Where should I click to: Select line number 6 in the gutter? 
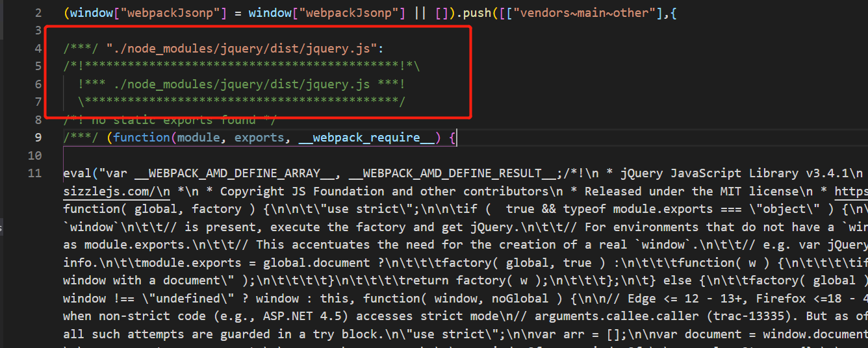point(38,84)
